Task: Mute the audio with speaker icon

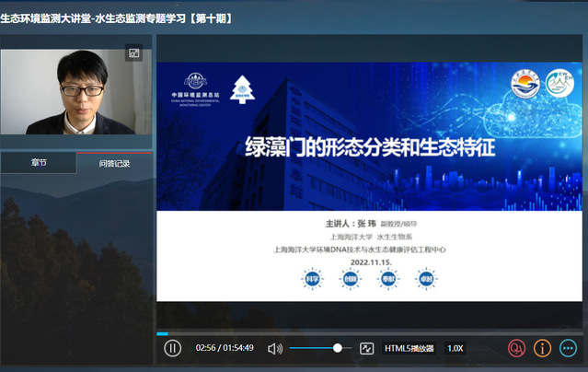Action: [274, 348]
